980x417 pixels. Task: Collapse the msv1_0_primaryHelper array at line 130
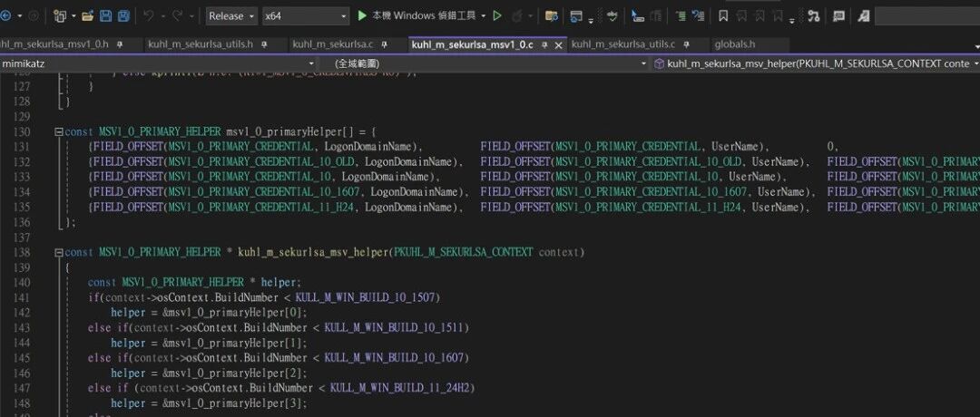pos(59,131)
